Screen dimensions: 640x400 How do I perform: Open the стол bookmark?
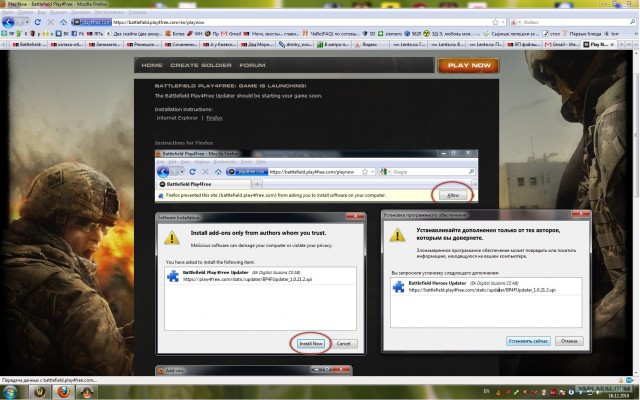551,33
